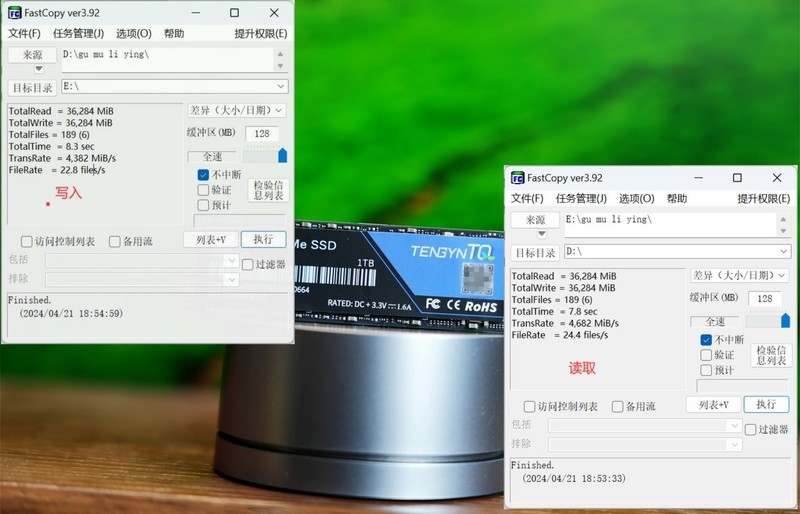Click 检验信息列表 button in right window
800x514 pixels.
point(771,355)
